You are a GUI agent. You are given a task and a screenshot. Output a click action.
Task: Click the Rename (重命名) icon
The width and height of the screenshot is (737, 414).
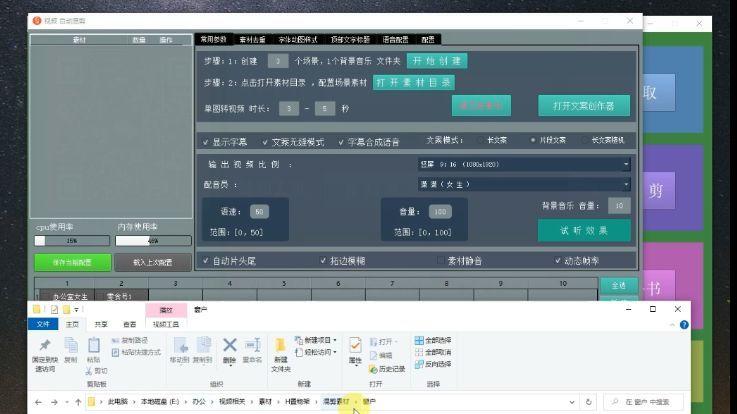[252, 345]
